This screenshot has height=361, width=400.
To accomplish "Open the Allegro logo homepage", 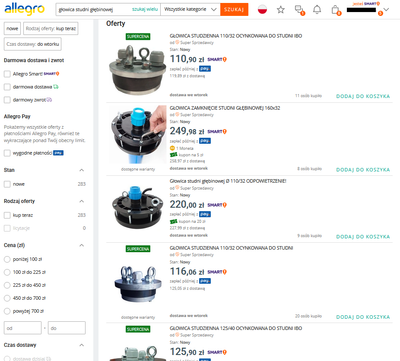I will pyautogui.click(x=24, y=9).
